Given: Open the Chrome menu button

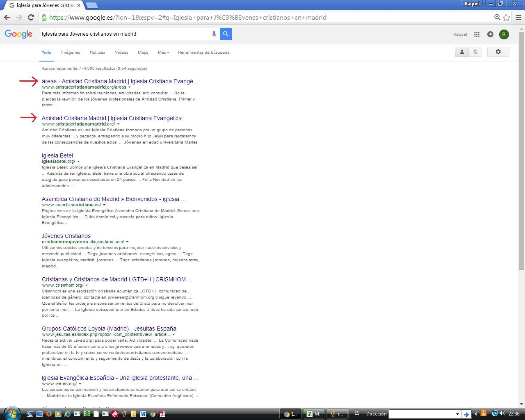Looking at the screenshot, I should [x=518, y=17].
